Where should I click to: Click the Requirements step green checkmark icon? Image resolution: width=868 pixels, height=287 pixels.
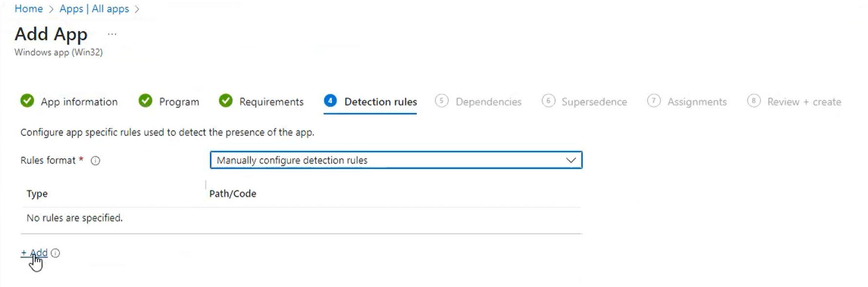pyautogui.click(x=226, y=101)
